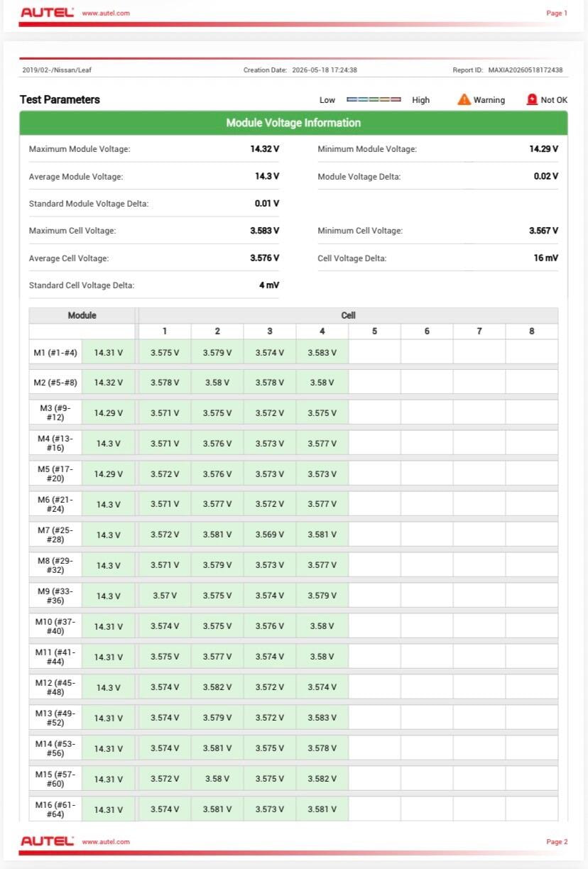This screenshot has height=869, width=588.
Task: Click the Low-to-High color scale legend
Action: [x=374, y=100]
